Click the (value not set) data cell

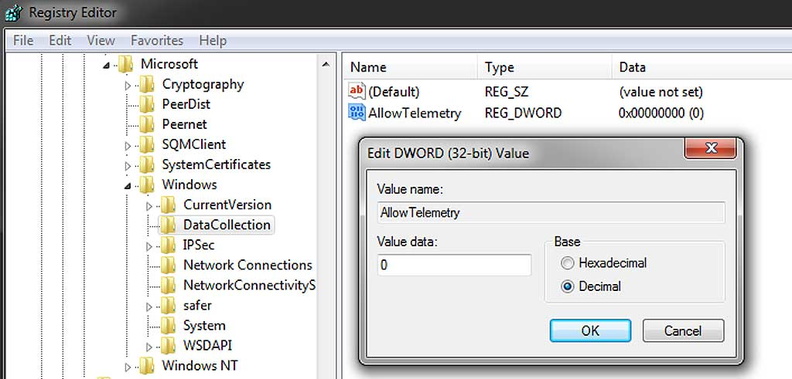[661, 92]
